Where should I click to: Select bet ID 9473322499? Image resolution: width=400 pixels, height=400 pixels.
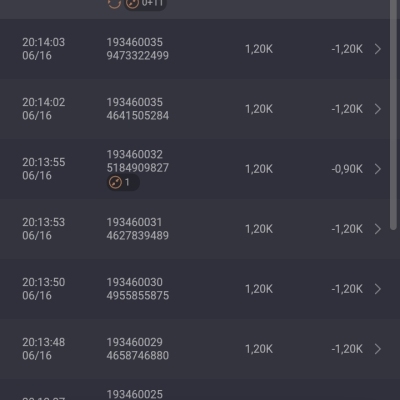tap(138, 56)
